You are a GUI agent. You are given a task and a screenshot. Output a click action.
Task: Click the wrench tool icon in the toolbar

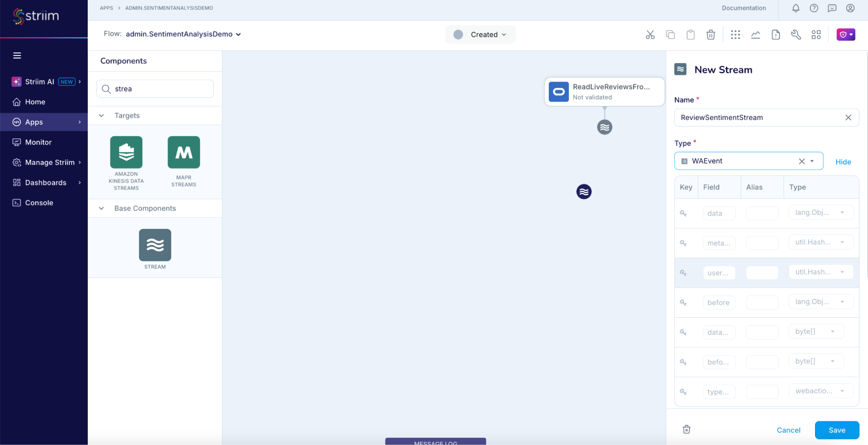point(796,35)
